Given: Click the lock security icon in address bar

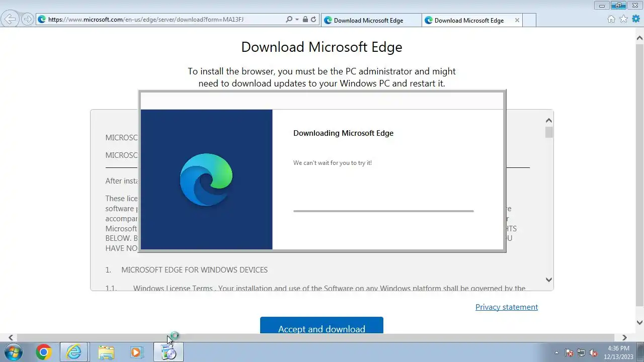Looking at the screenshot, I should (x=305, y=20).
